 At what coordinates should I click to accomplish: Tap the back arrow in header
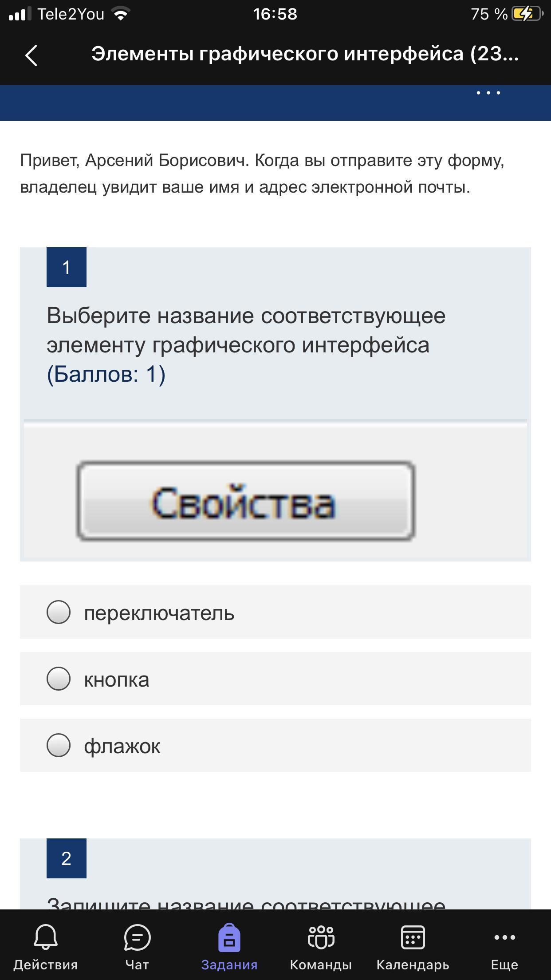point(31,55)
